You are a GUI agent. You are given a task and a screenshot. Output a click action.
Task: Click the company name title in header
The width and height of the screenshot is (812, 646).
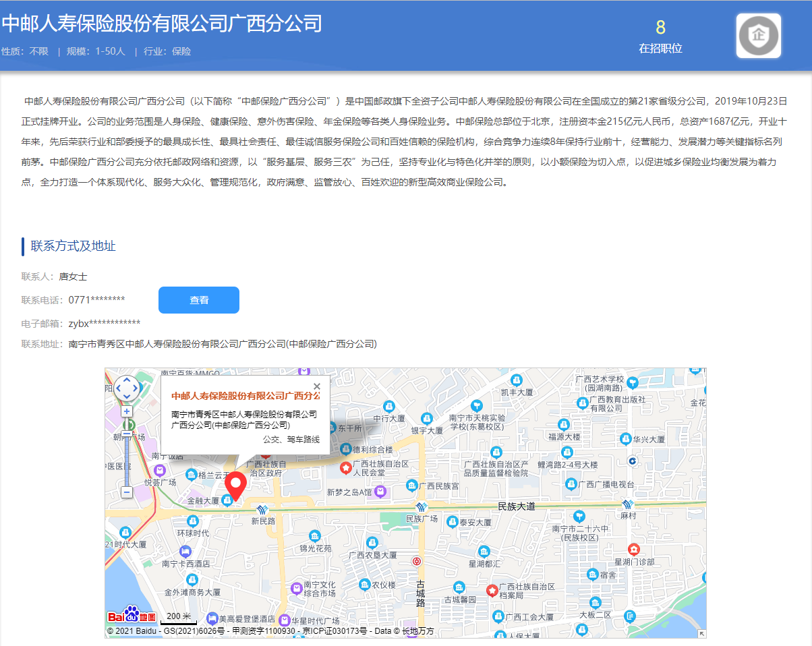pyautogui.click(x=162, y=24)
